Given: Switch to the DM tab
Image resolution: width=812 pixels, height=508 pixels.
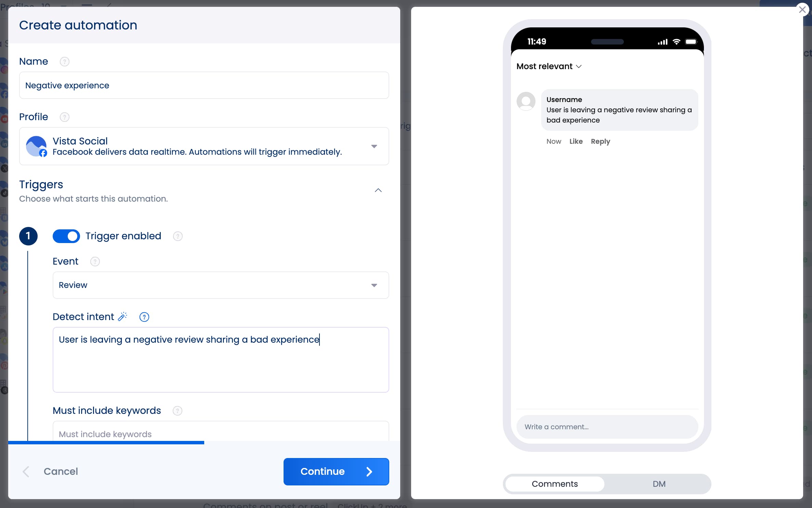Looking at the screenshot, I should tap(659, 484).
